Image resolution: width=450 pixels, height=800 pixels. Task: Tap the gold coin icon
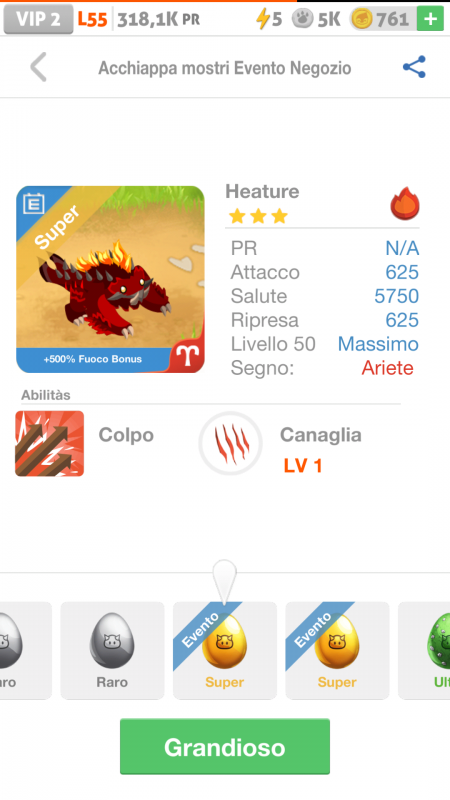pyautogui.click(x=362, y=19)
